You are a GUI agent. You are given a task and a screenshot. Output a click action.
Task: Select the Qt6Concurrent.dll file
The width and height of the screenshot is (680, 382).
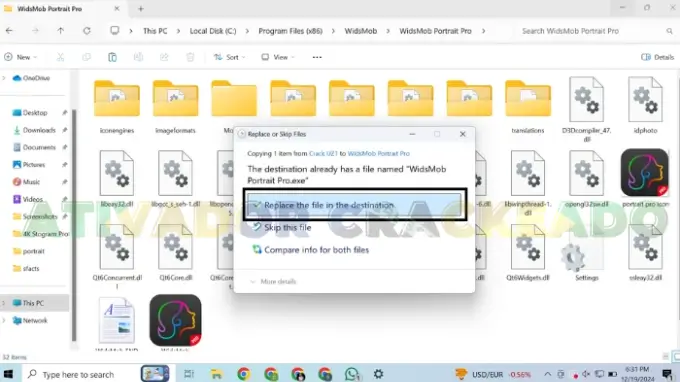point(117,257)
